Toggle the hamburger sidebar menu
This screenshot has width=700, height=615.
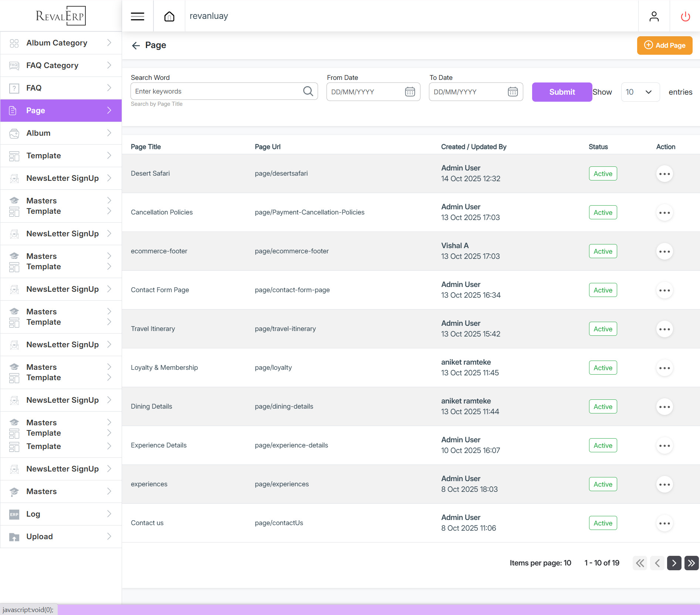(138, 16)
